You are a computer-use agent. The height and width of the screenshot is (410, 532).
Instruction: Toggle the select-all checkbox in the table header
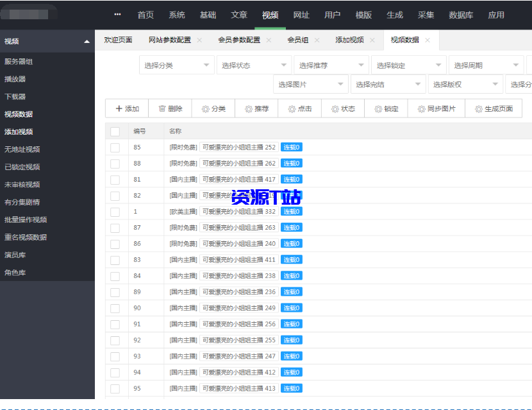coord(115,130)
